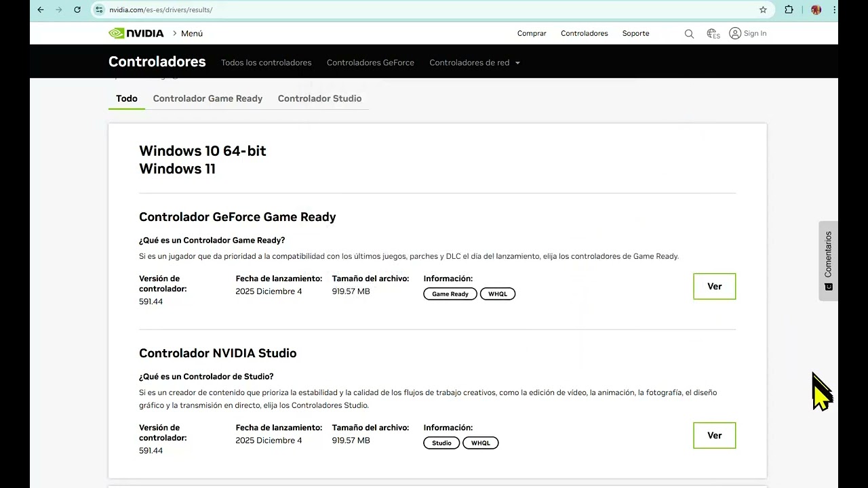Click the Studio file size 919.57 MB

coord(351,441)
